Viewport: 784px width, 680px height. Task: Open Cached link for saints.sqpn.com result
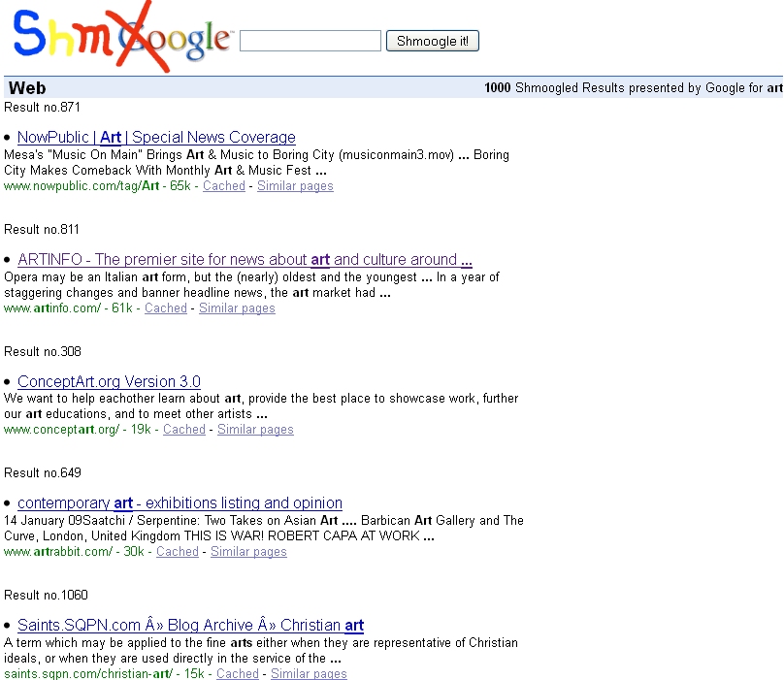click(238, 673)
